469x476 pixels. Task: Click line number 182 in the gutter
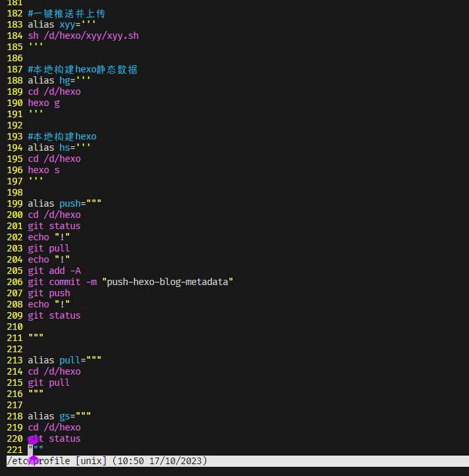pos(15,13)
